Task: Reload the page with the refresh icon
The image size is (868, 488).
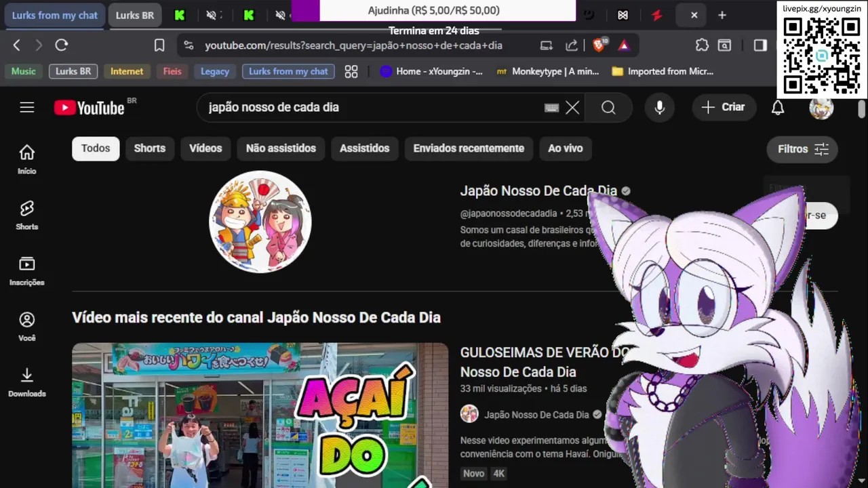Action: click(x=62, y=45)
